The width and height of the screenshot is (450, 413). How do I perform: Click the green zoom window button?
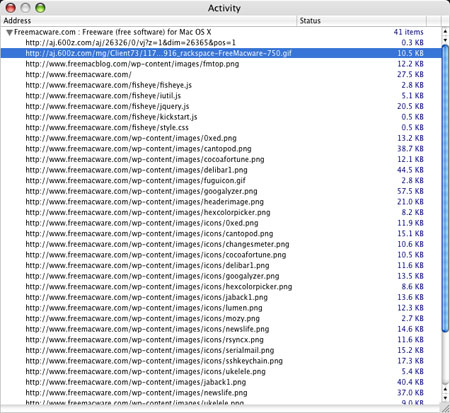coord(40,8)
